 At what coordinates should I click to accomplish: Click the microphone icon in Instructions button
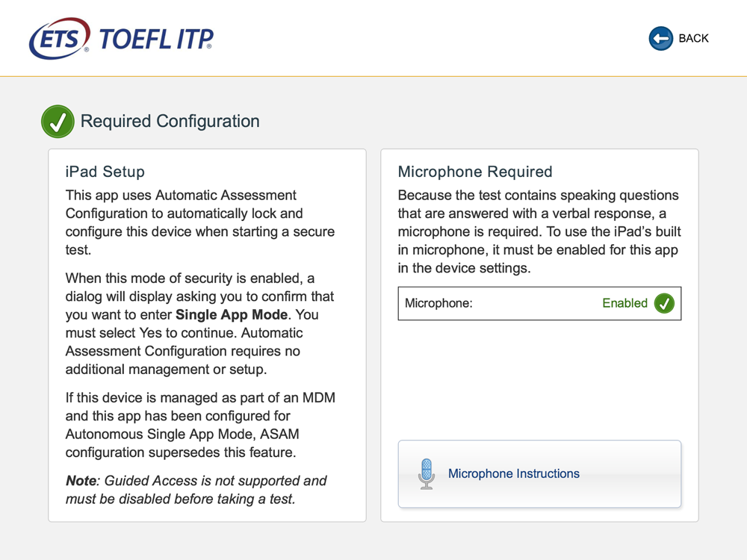click(427, 474)
